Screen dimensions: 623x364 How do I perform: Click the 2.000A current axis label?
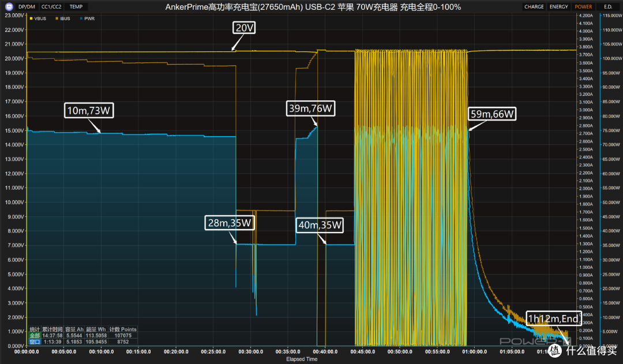pos(586,189)
